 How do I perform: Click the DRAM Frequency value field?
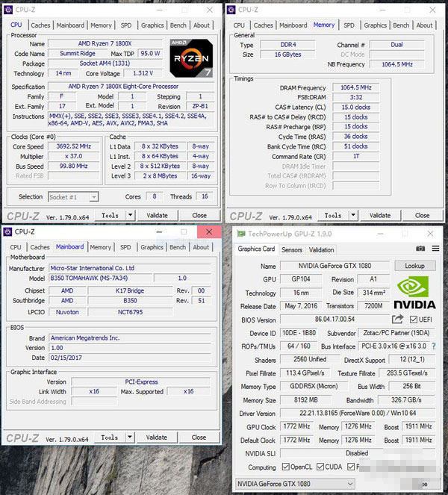tap(356, 87)
